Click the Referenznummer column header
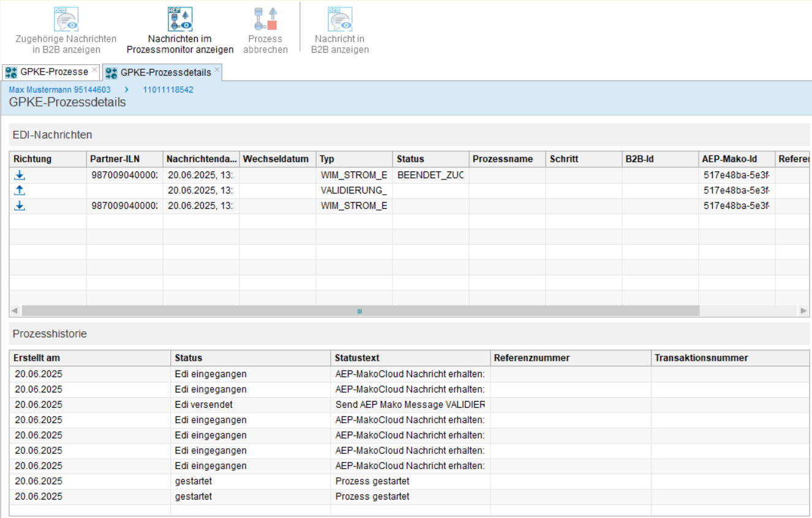Image resolution: width=812 pixels, height=518 pixels. tap(571, 358)
